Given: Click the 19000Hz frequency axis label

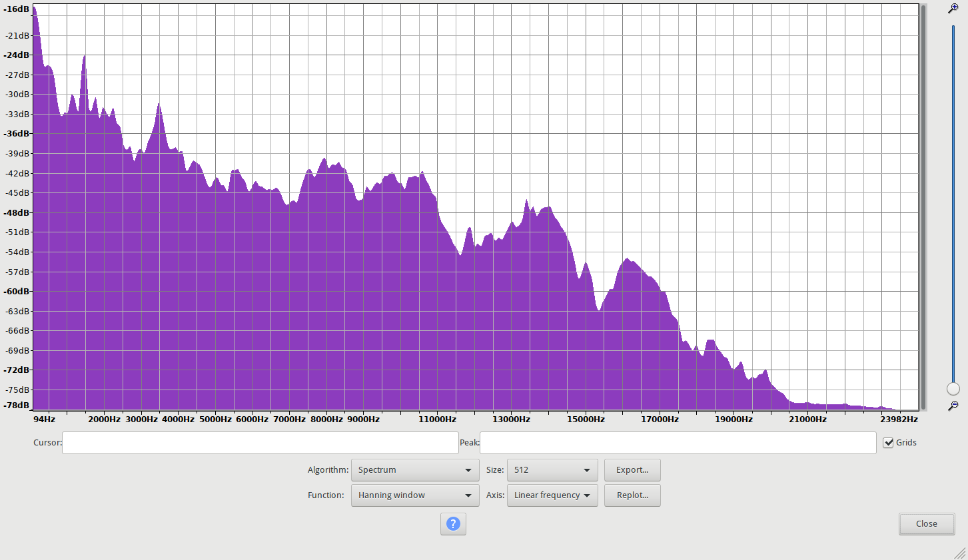Looking at the screenshot, I should tap(734, 420).
